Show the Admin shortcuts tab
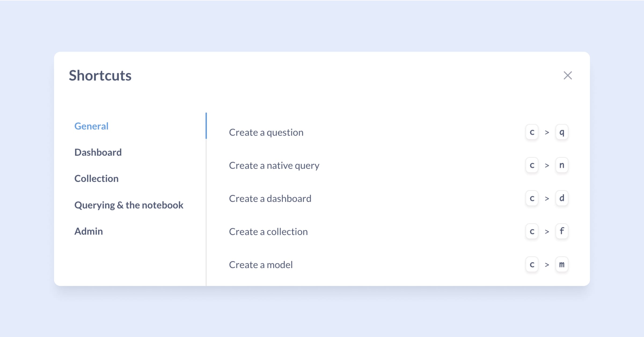The width and height of the screenshot is (644, 337). 89,231
